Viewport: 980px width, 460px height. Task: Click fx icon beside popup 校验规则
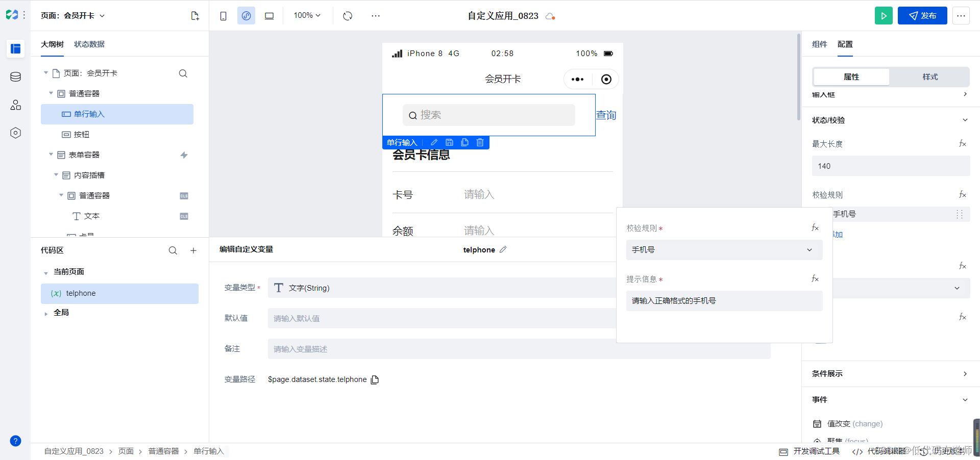[x=815, y=228]
